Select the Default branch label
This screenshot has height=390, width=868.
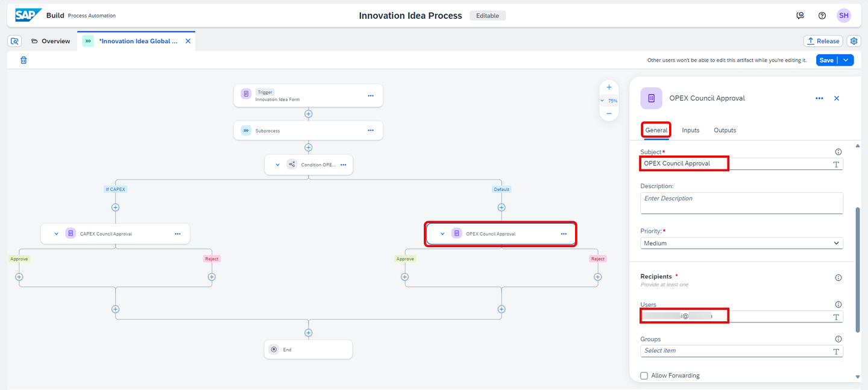pos(502,189)
